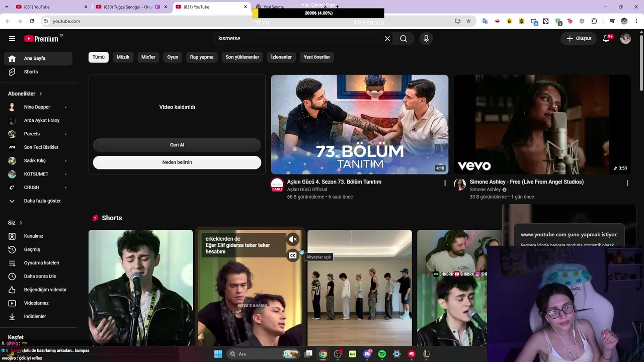This screenshot has width=644, height=362.
Task: Open YouTube notifications bell
Action: coord(606,38)
